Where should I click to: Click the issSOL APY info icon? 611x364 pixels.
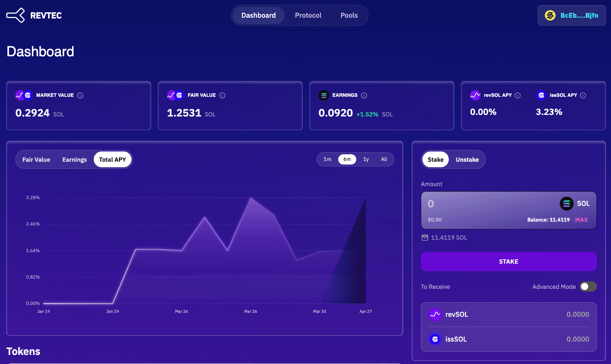point(583,95)
